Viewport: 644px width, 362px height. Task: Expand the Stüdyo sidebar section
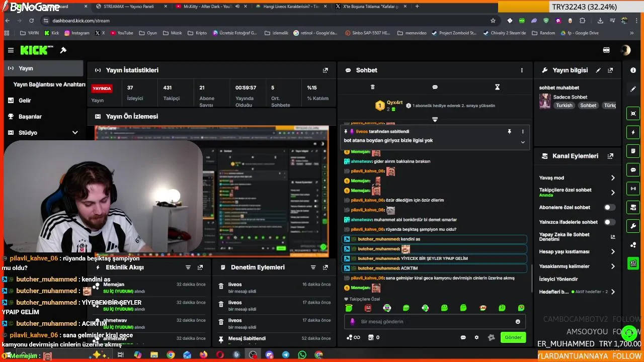coord(75,133)
